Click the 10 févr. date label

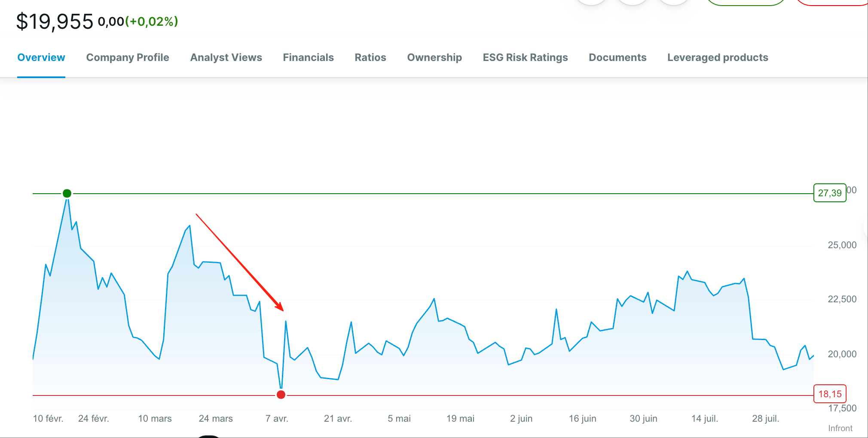point(48,418)
